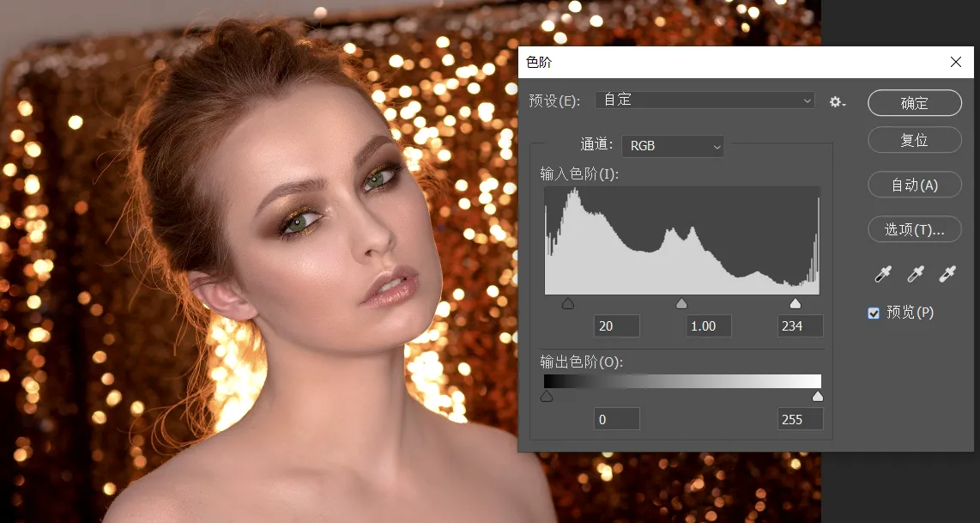
Task: Select the black point eyedropper
Action: 882,274
